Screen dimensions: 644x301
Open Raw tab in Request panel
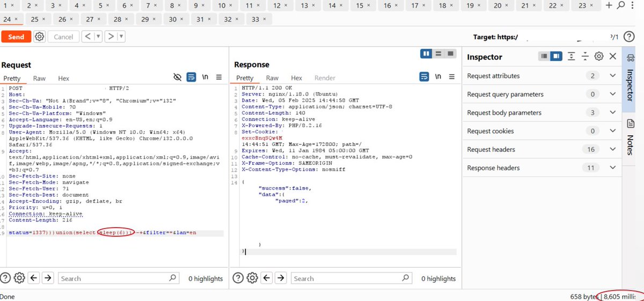(39, 78)
